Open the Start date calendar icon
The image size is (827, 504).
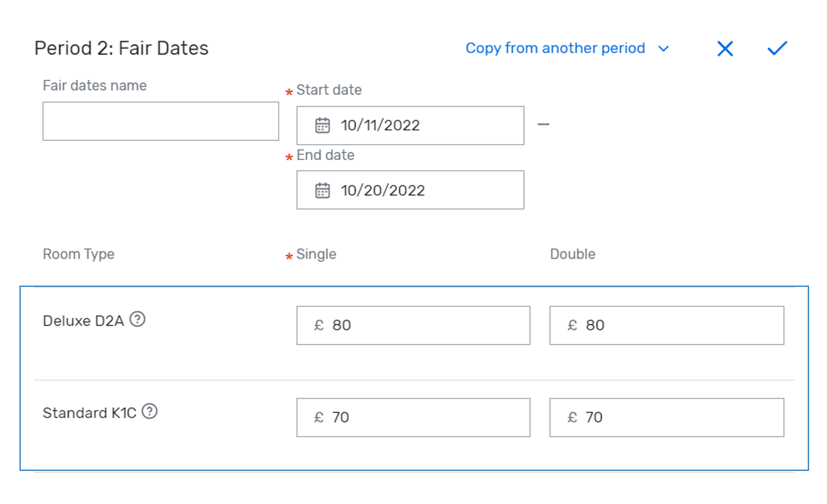click(x=322, y=125)
